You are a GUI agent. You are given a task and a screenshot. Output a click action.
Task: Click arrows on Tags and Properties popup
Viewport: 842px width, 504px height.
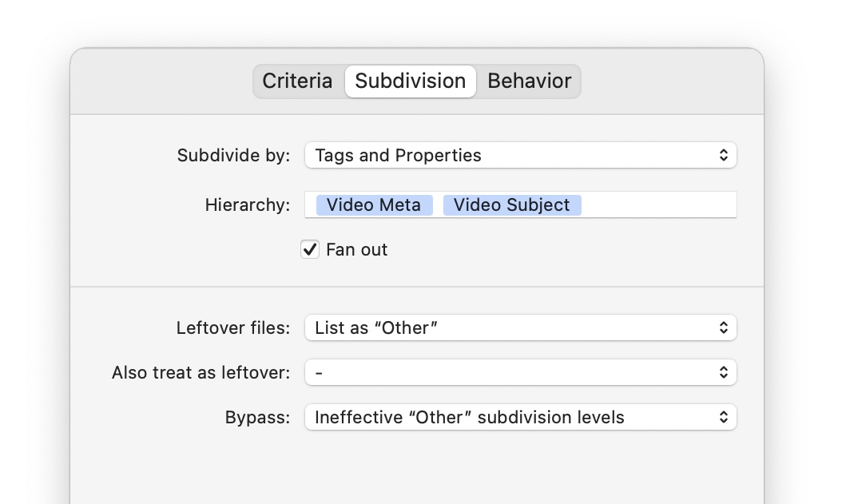(723, 155)
